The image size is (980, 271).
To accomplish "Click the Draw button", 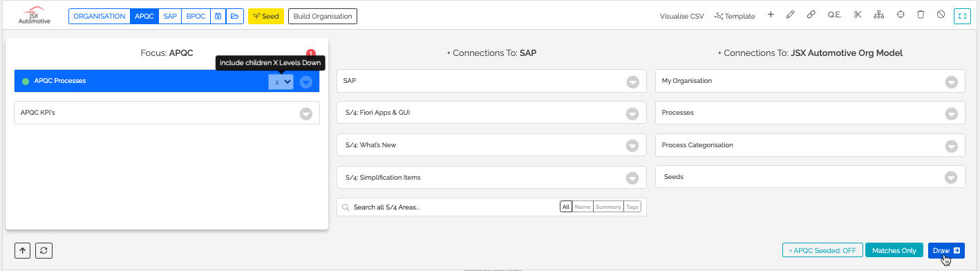I will click(946, 250).
